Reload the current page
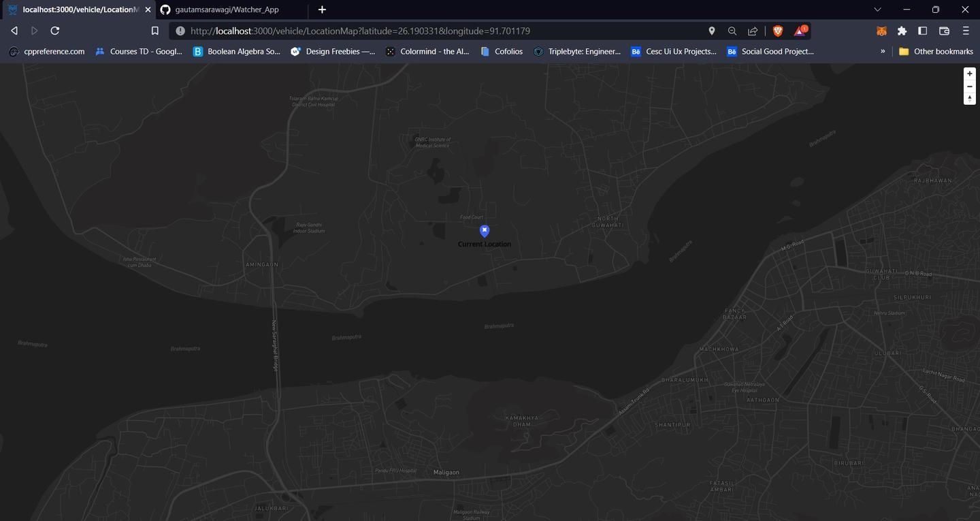Screen dimensions: 980x521 click(x=55, y=31)
